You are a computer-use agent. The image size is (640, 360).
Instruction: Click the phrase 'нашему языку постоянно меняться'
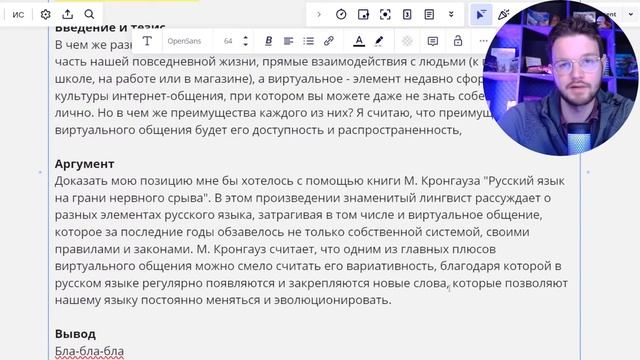coord(157,300)
